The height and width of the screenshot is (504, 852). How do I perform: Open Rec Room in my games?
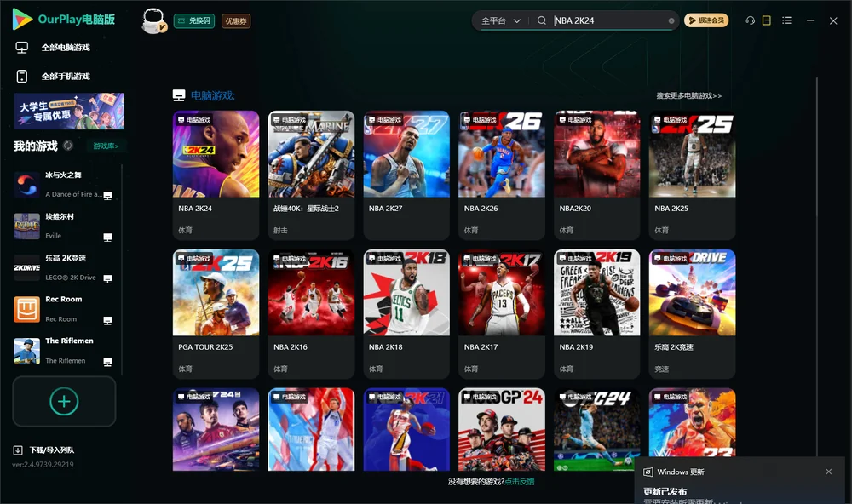click(63, 309)
